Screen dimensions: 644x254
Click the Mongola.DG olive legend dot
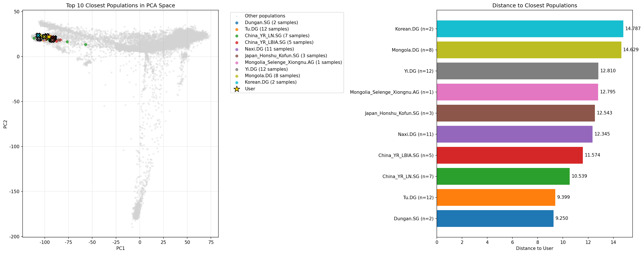[237, 76]
